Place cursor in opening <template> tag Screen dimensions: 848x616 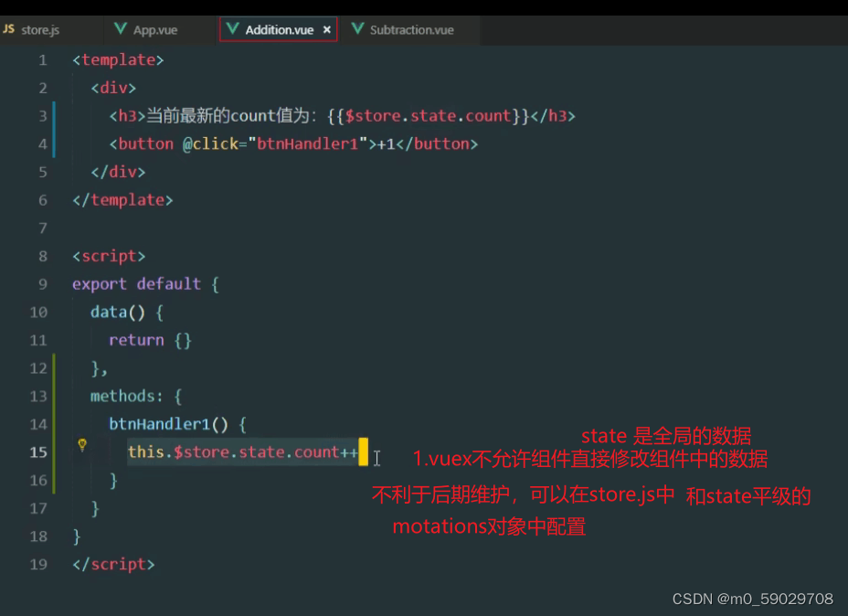[118, 59]
